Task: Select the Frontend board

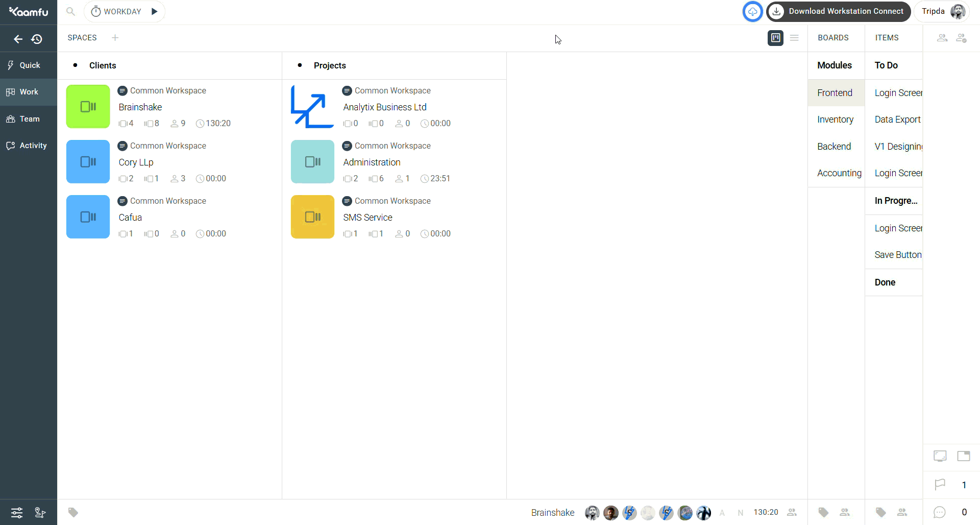Action: 835,93
